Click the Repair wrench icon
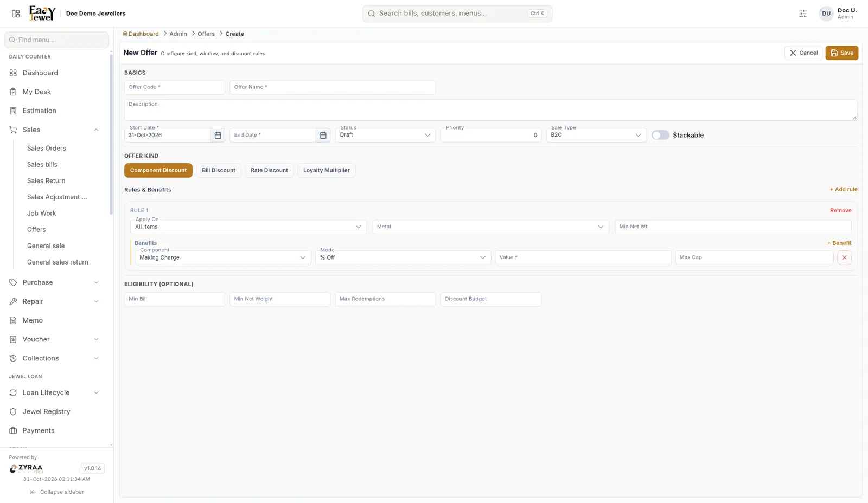This screenshot has width=868, height=503. 13,301
